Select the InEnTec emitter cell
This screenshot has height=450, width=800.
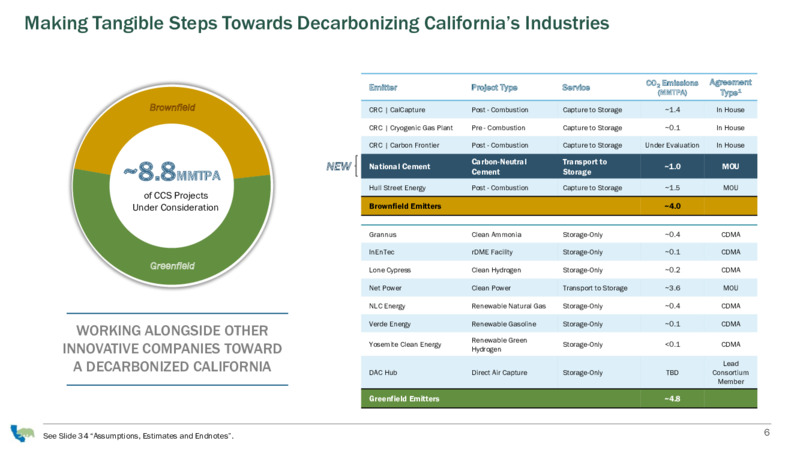(381, 252)
